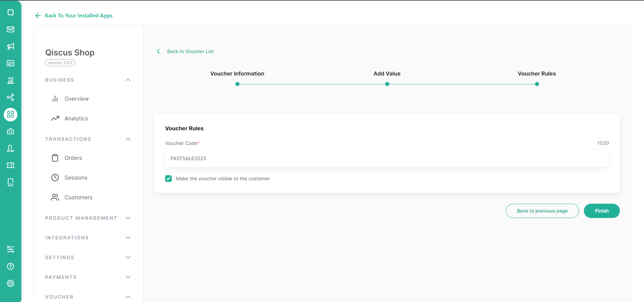The height and width of the screenshot is (302, 644).
Task: Click the power logout icon
Action: tap(11, 283)
